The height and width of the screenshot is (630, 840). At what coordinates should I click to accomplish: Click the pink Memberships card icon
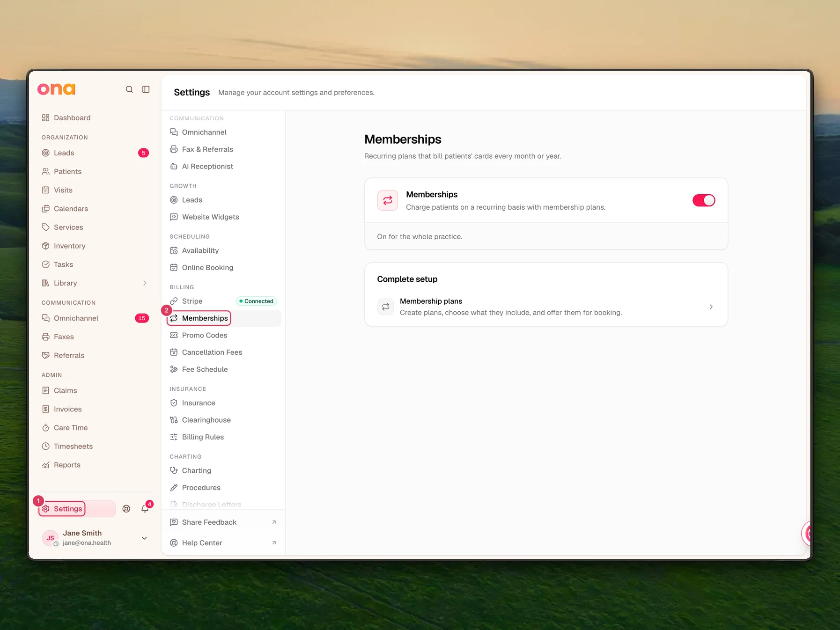[x=388, y=200]
